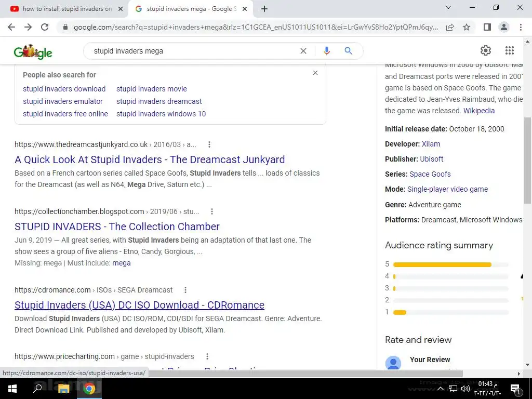Click the Chrome taskbar icon
The height and width of the screenshot is (399, 532).
89,389
